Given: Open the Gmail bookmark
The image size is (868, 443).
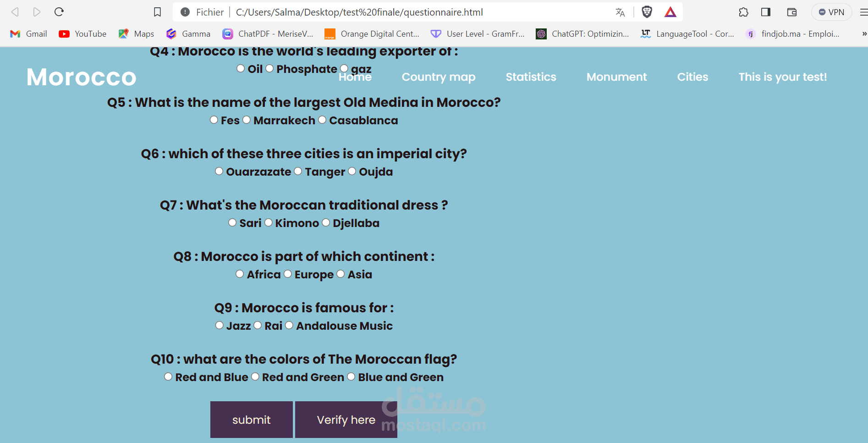Looking at the screenshot, I should click(x=28, y=33).
